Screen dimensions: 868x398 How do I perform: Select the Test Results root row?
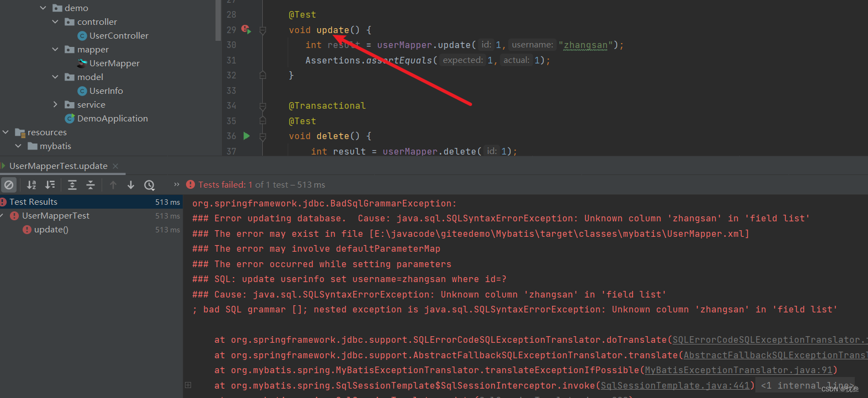pos(91,202)
